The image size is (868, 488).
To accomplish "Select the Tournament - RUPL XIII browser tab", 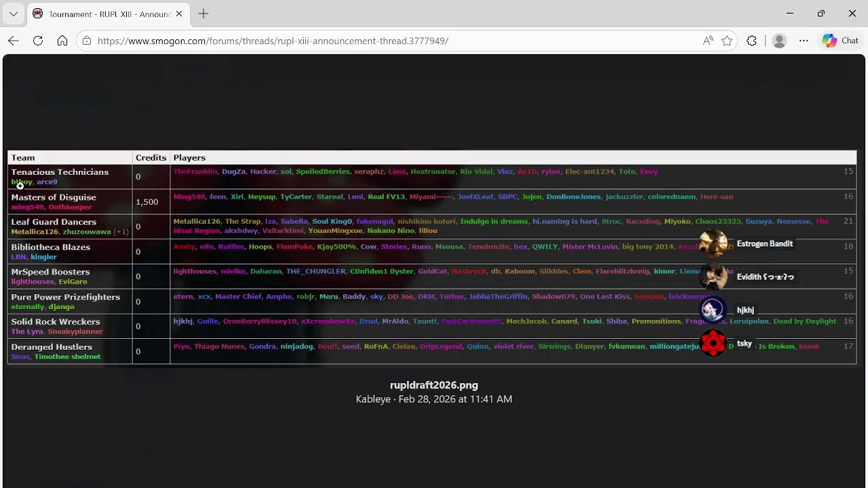I will 108,14.
